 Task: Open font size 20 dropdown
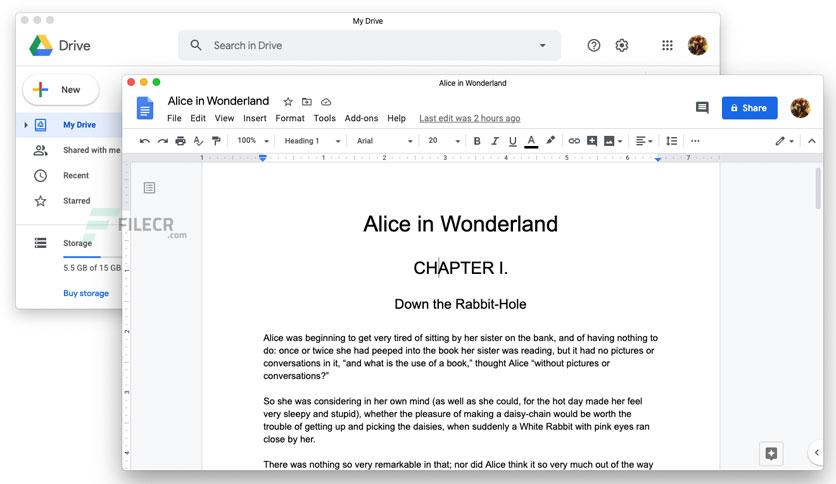444,141
